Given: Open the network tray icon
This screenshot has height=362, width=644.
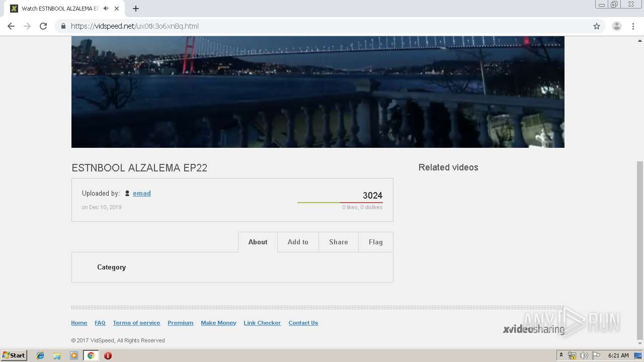Looking at the screenshot, I should point(572,355).
